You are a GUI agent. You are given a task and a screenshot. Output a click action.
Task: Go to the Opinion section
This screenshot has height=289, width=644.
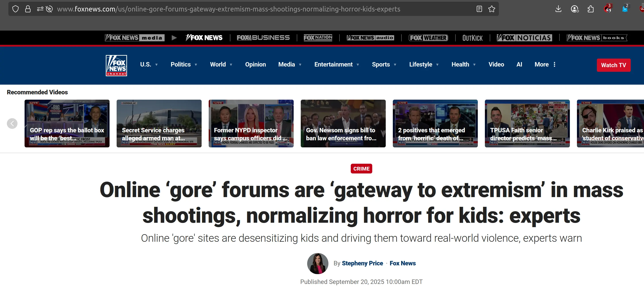[255, 64]
